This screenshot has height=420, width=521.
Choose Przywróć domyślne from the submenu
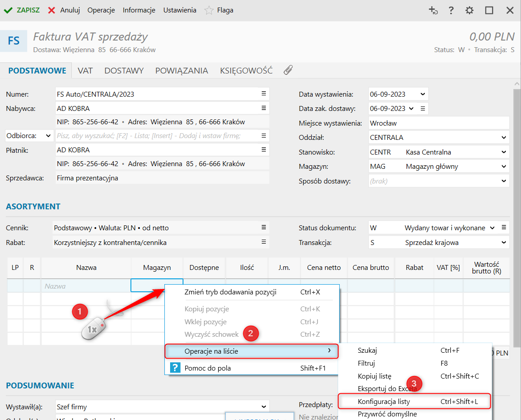415,414
